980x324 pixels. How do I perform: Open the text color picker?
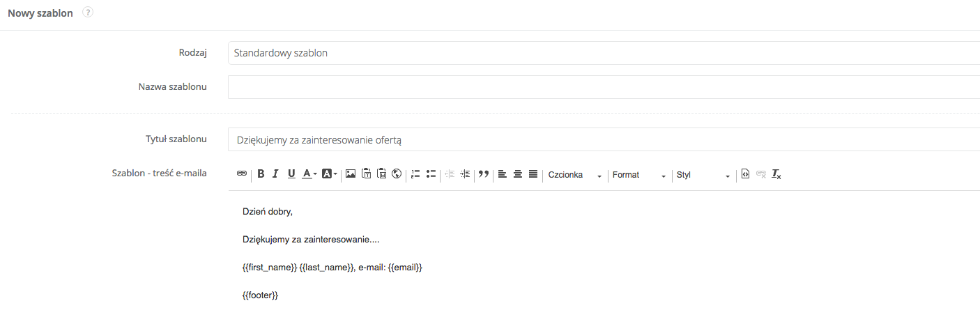pyautogui.click(x=309, y=174)
